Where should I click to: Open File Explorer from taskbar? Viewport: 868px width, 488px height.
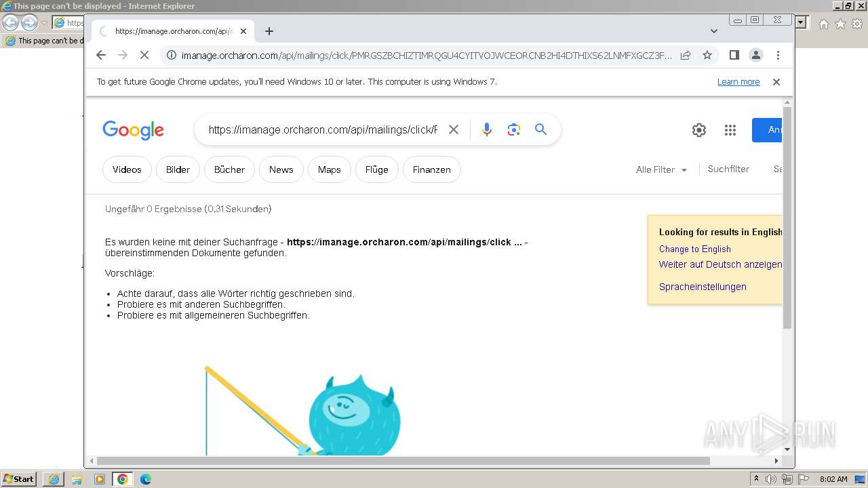77,479
